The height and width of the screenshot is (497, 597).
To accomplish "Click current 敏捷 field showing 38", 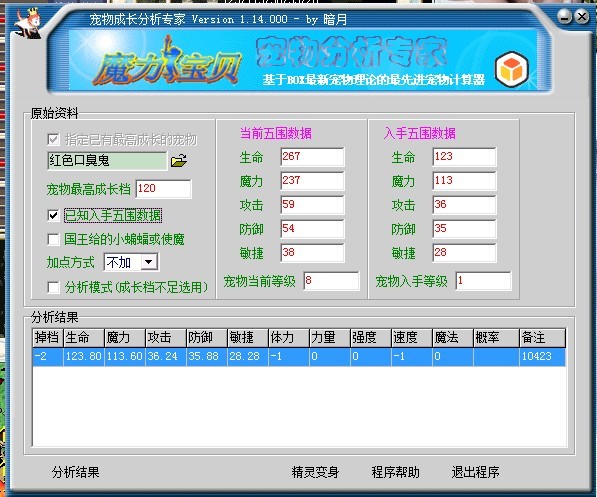I will coord(312,253).
